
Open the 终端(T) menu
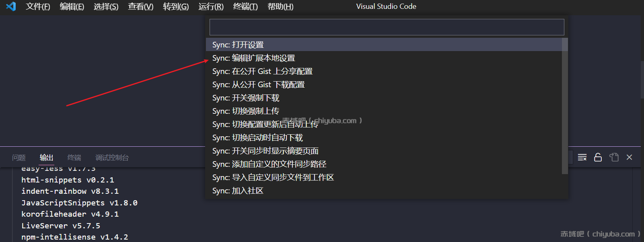coord(245,6)
